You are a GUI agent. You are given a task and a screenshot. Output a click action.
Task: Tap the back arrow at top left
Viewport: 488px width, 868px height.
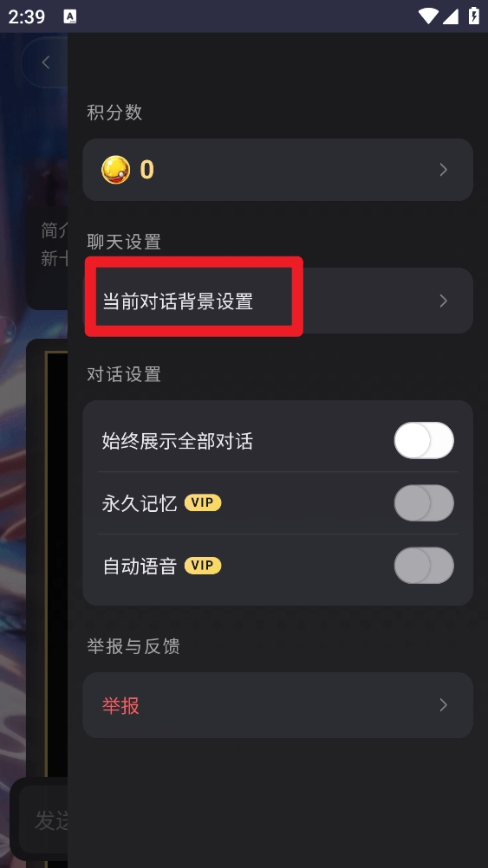tap(45, 62)
